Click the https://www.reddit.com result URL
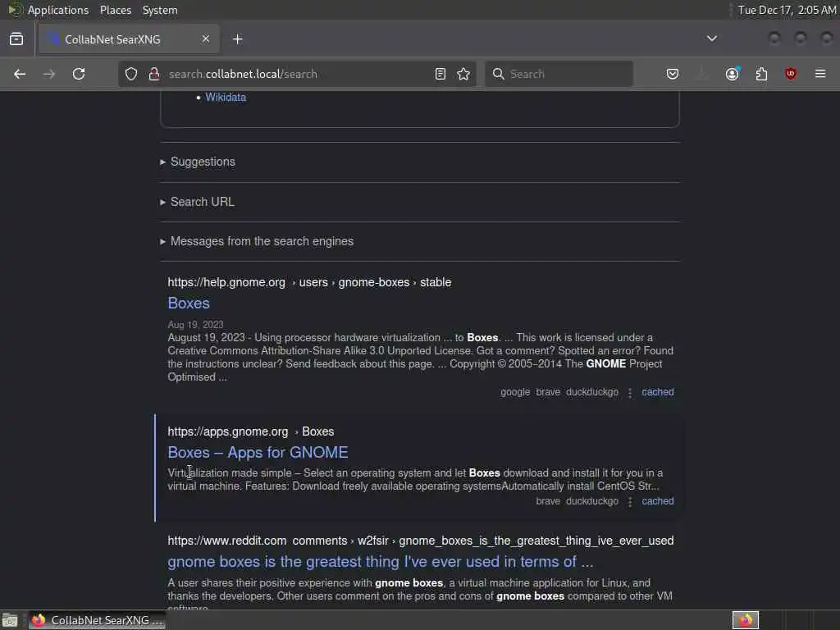This screenshot has width=840, height=630. tap(227, 541)
